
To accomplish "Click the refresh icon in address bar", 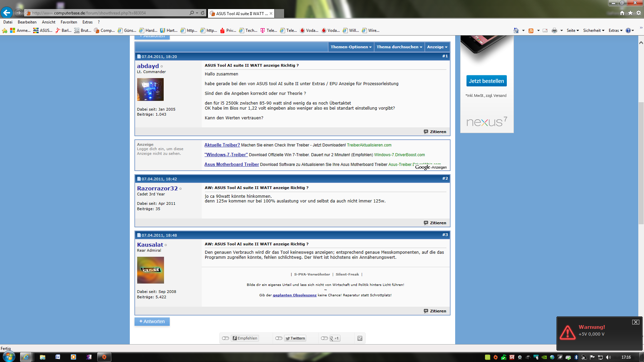I will [x=203, y=13].
